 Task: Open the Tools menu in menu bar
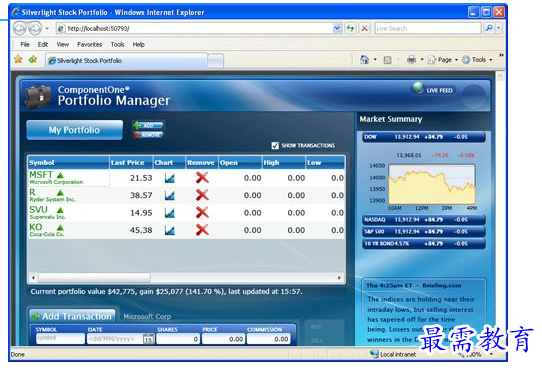[118, 45]
